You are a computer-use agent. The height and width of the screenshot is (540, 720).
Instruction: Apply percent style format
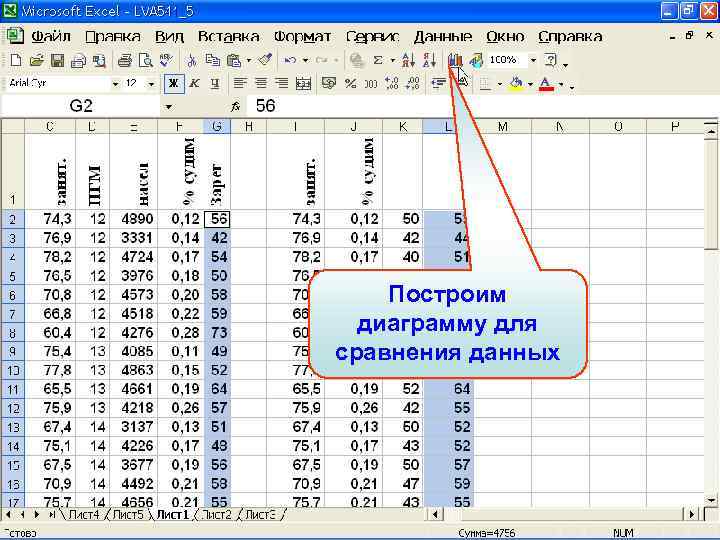(x=351, y=83)
